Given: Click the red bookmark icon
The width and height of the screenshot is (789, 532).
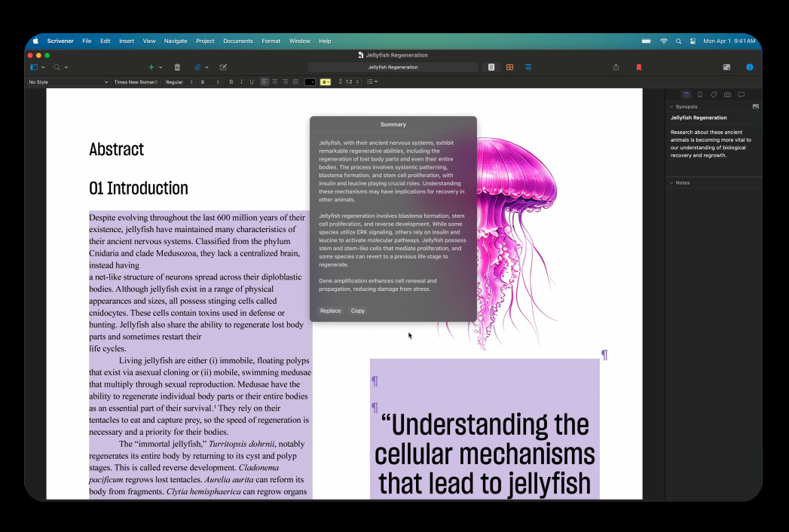Looking at the screenshot, I should pyautogui.click(x=639, y=67).
